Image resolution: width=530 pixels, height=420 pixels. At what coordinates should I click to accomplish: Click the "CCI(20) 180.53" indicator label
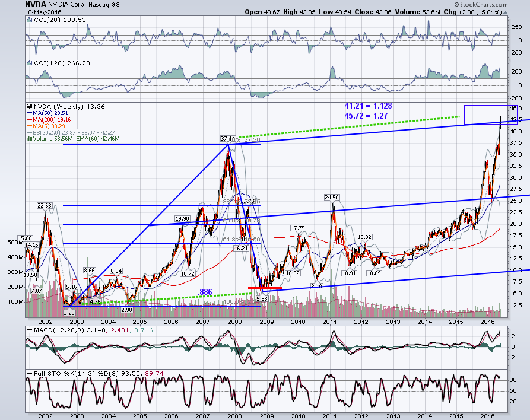[x=60, y=20]
